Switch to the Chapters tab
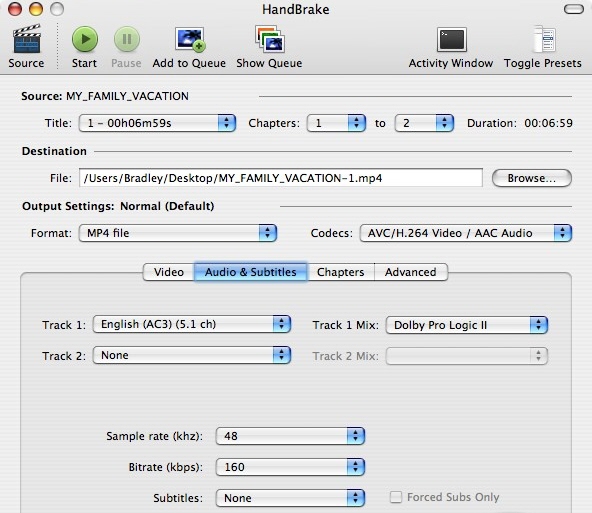This screenshot has height=513, width=592. [x=341, y=272]
